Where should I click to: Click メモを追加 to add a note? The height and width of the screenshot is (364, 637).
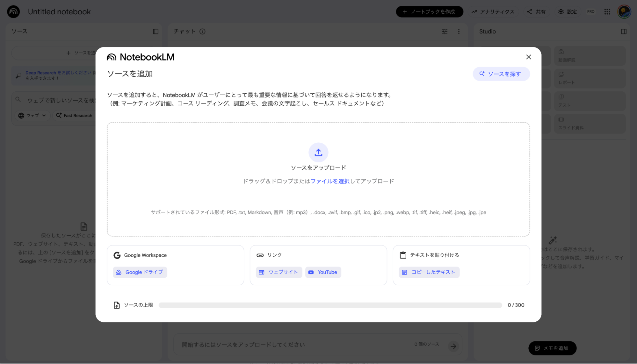click(x=552, y=348)
